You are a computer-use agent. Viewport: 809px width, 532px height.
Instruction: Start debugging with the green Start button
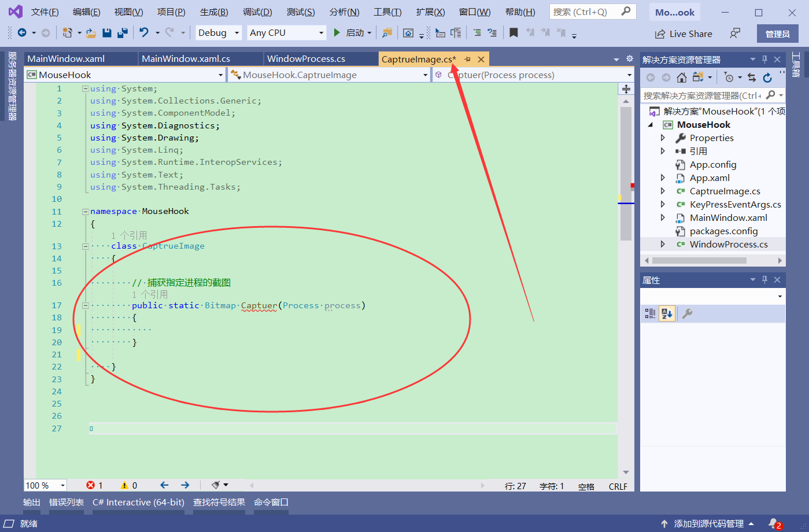click(337, 32)
